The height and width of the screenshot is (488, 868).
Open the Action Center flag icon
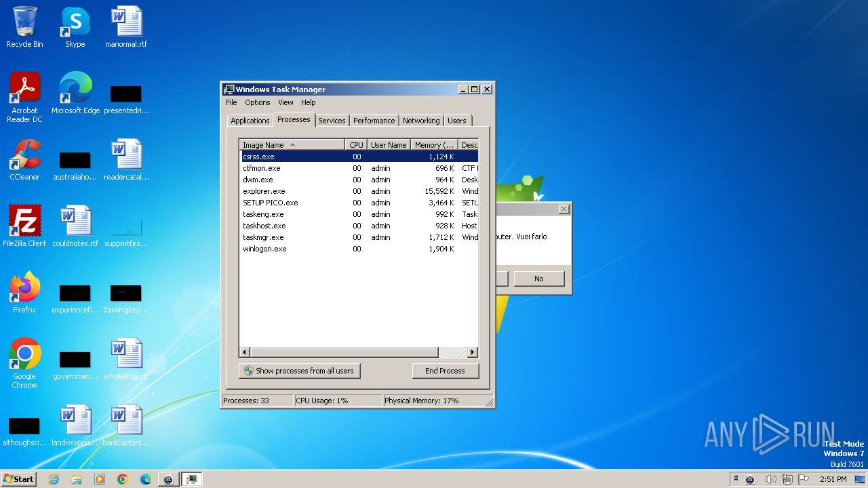click(804, 479)
